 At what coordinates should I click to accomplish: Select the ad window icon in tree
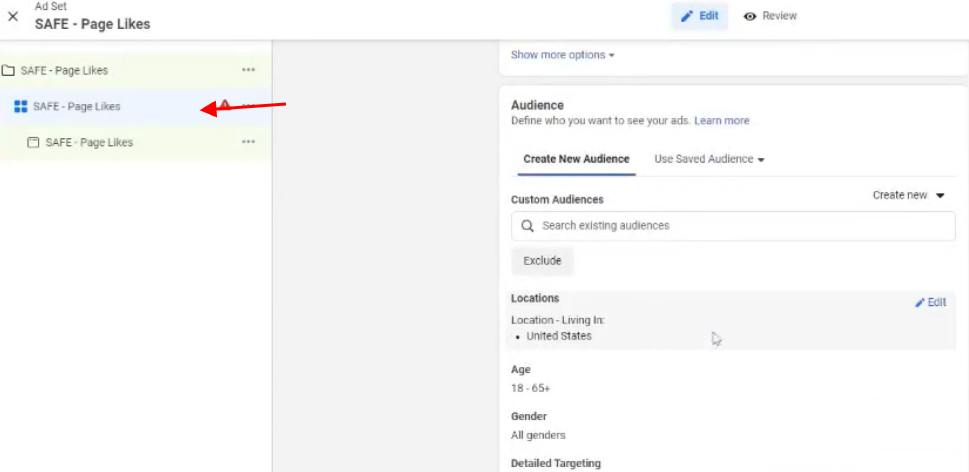click(33, 142)
